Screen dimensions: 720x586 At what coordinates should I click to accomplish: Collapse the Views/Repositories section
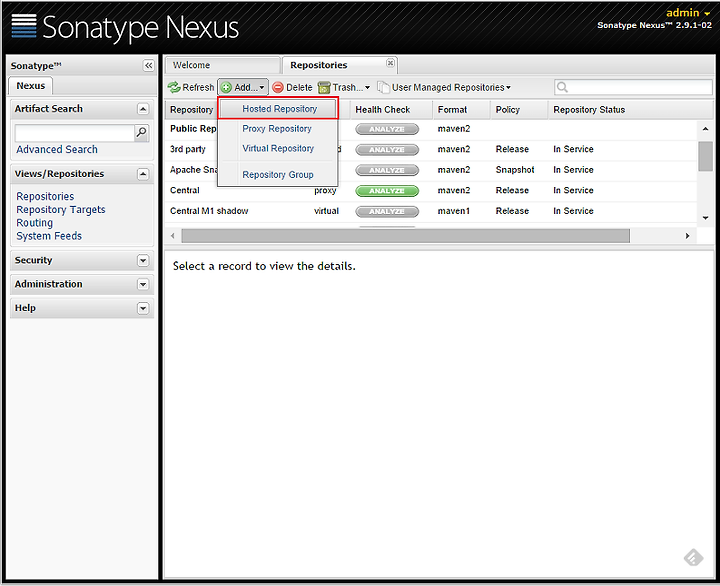click(x=143, y=174)
